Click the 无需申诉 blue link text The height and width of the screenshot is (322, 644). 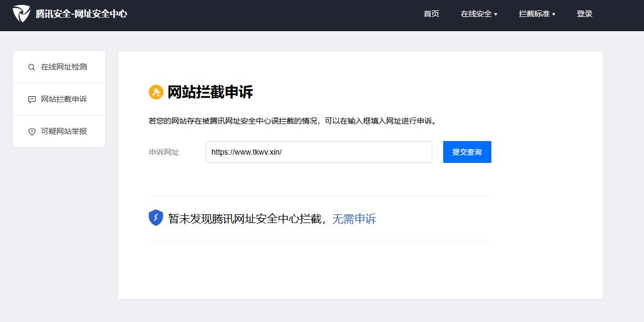click(354, 219)
